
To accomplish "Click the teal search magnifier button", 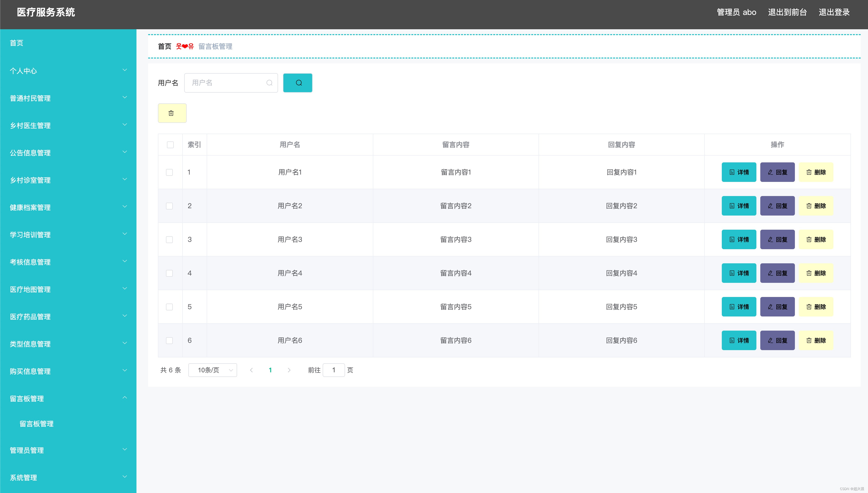I will 298,83.
